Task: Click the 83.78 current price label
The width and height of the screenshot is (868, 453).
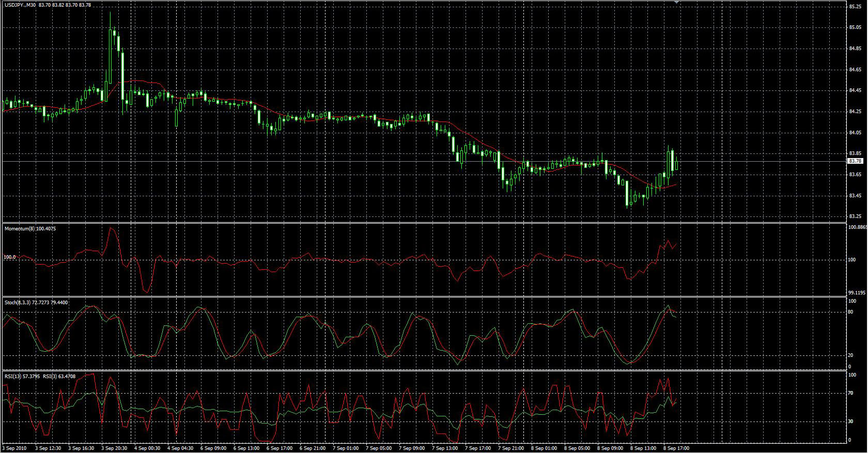Action: 855,161
